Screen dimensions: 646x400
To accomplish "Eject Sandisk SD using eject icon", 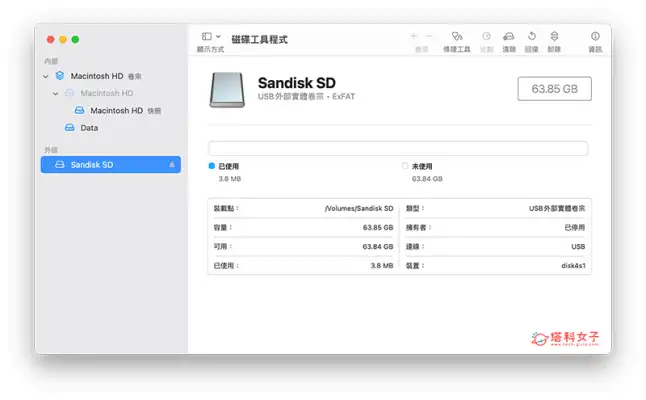I will click(x=172, y=165).
